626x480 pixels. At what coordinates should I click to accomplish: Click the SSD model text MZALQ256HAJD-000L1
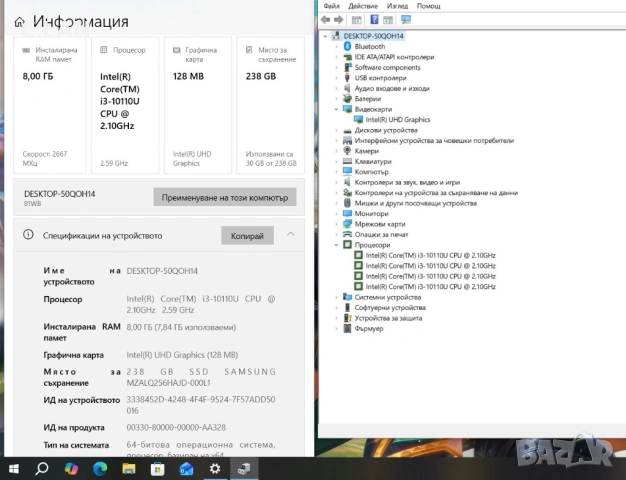[x=168, y=383]
